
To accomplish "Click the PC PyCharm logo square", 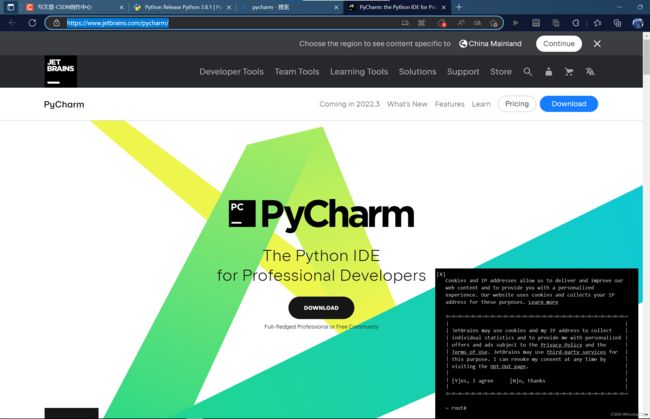I will [x=242, y=213].
